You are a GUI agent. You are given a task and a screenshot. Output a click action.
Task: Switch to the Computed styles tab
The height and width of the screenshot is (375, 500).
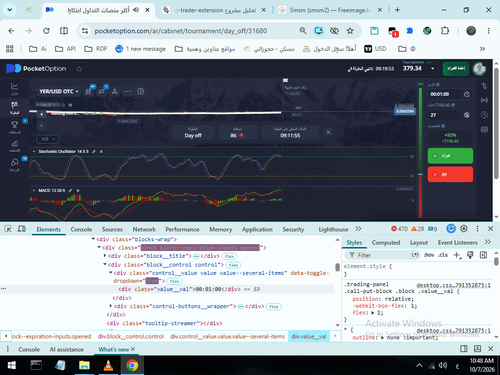tap(386, 243)
